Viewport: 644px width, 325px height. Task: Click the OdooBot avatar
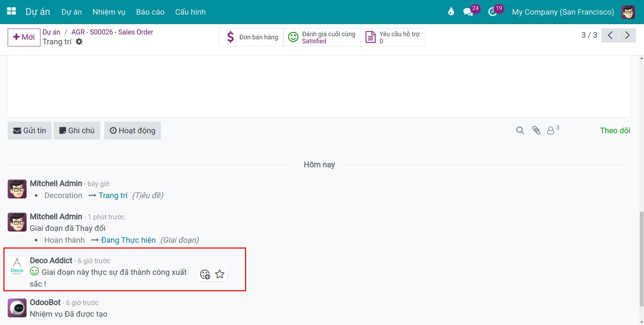click(x=17, y=308)
